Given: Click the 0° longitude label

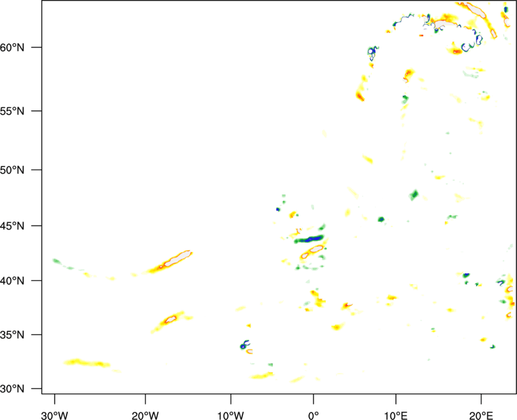Looking at the screenshot, I should (x=313, y=415).
